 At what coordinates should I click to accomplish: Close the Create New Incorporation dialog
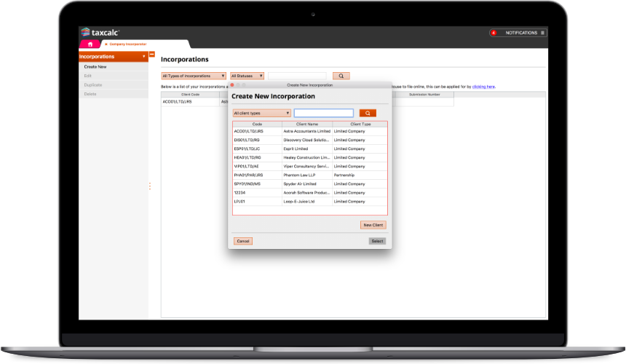[232, 85]
